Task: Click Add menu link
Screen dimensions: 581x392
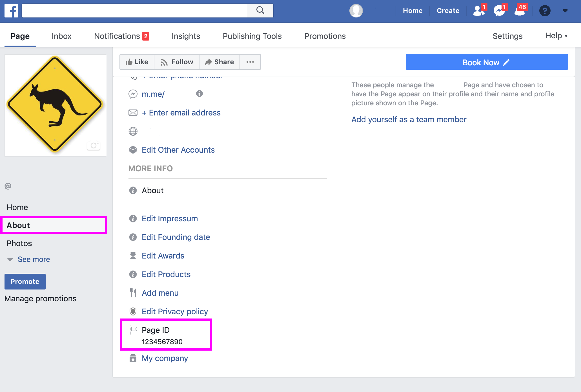Action: click(x=160, y=293)
